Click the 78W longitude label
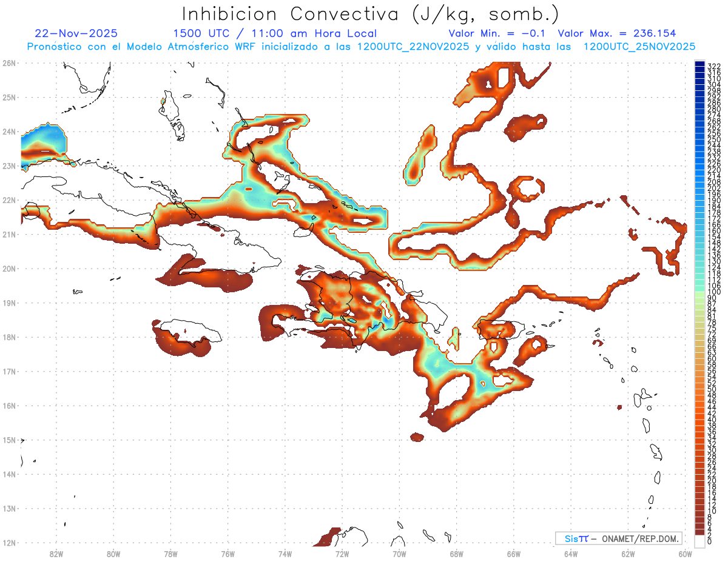The image size is (728, 562). 170,554
